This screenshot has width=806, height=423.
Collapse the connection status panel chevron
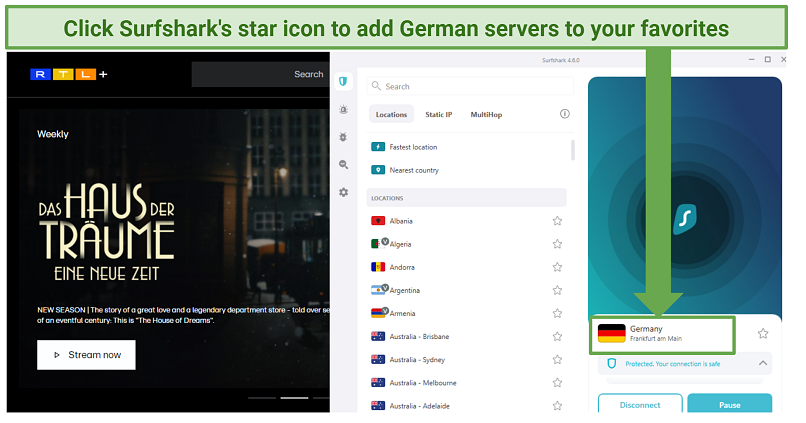pos(763,363)
